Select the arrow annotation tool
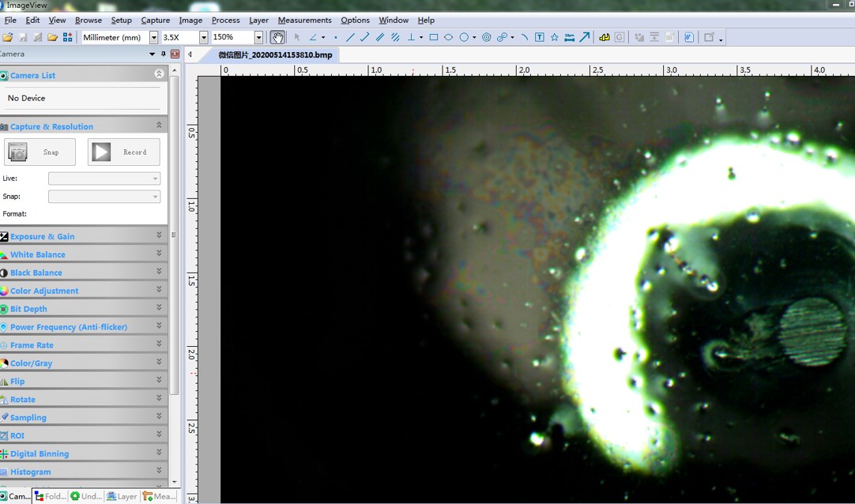Viewport: 855px width, 504px height. click(585, 37)
